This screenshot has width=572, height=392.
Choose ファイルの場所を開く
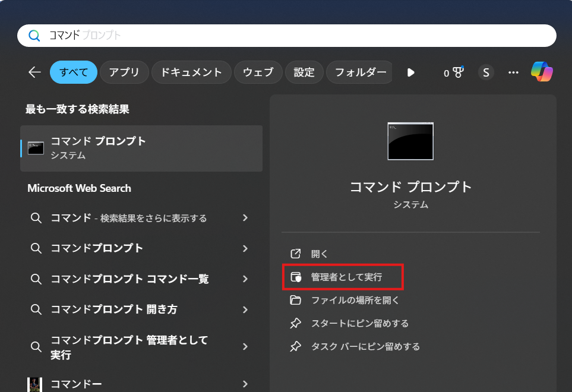coord(355,300)
